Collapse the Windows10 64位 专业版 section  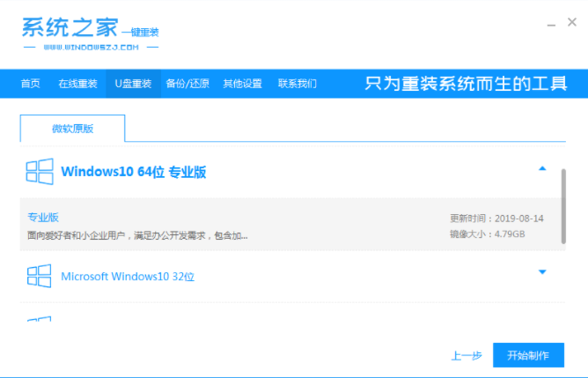tap(542, 168)
